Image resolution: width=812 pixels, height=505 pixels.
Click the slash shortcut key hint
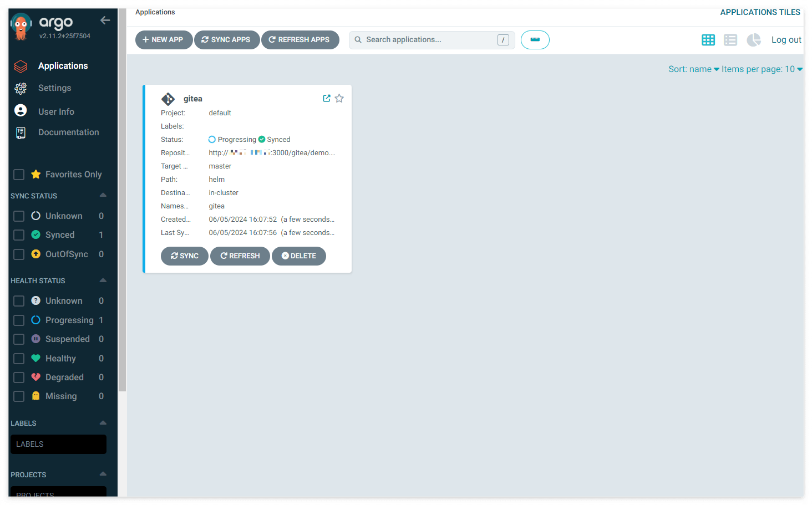point(503,40)
